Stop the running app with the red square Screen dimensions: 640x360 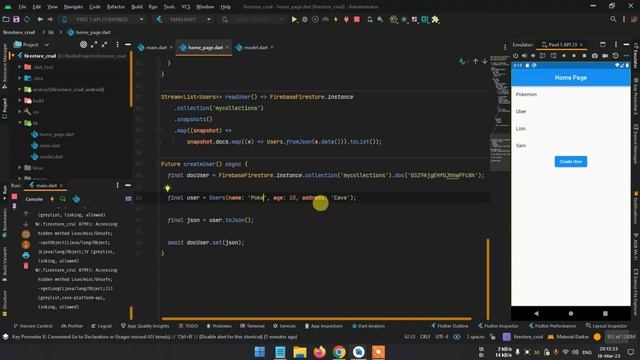[357, 19]
